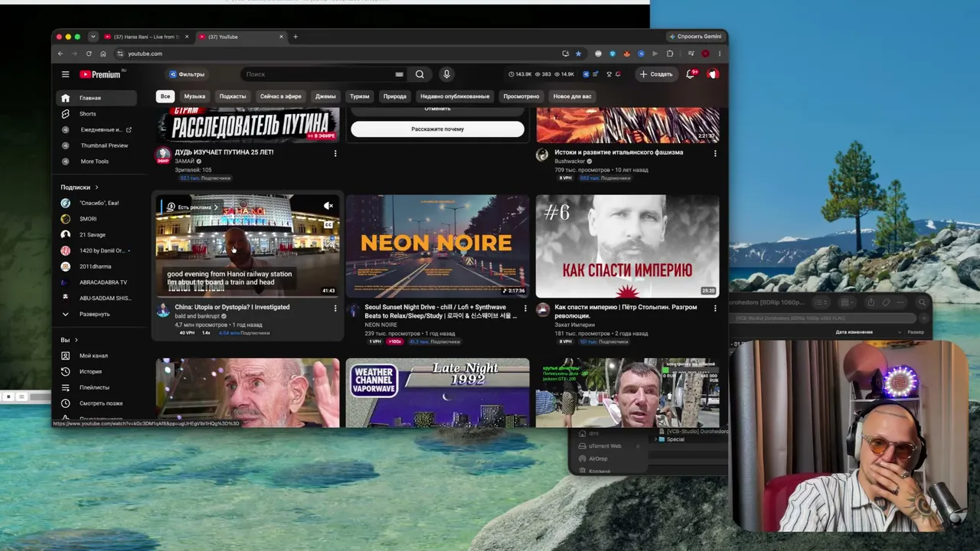Click the search magnifier button

click(420, 74)
